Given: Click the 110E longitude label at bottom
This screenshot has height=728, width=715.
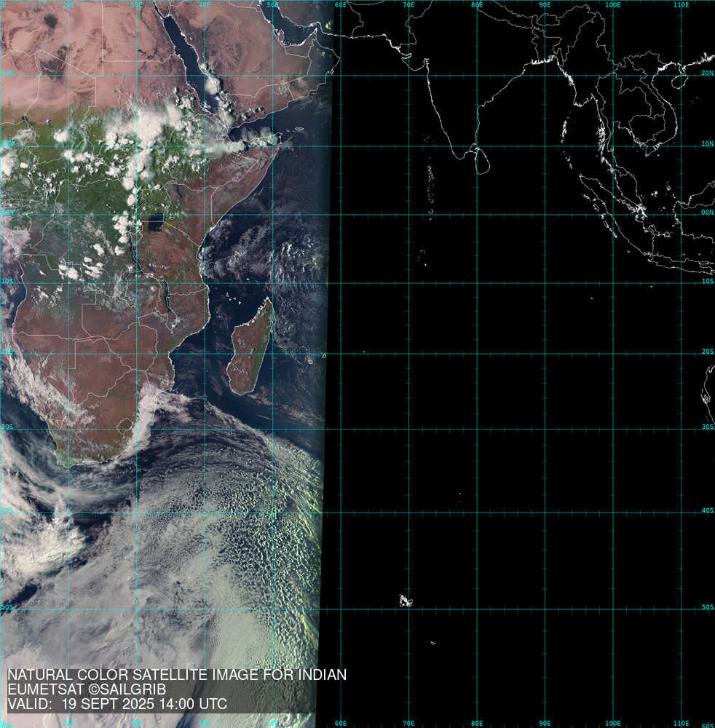Looking at the screenshot, I should (x=681, y=724).
